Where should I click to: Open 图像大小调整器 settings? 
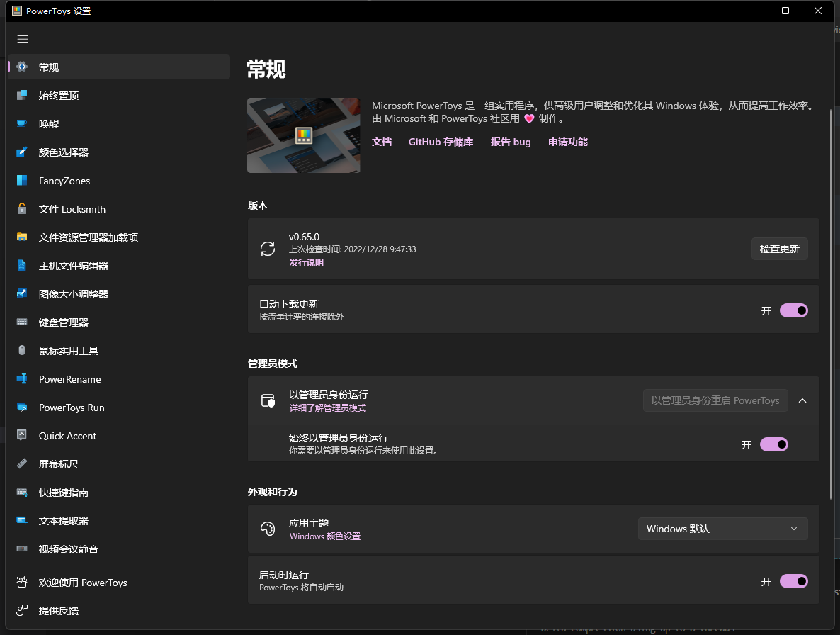tap(119, 294)
